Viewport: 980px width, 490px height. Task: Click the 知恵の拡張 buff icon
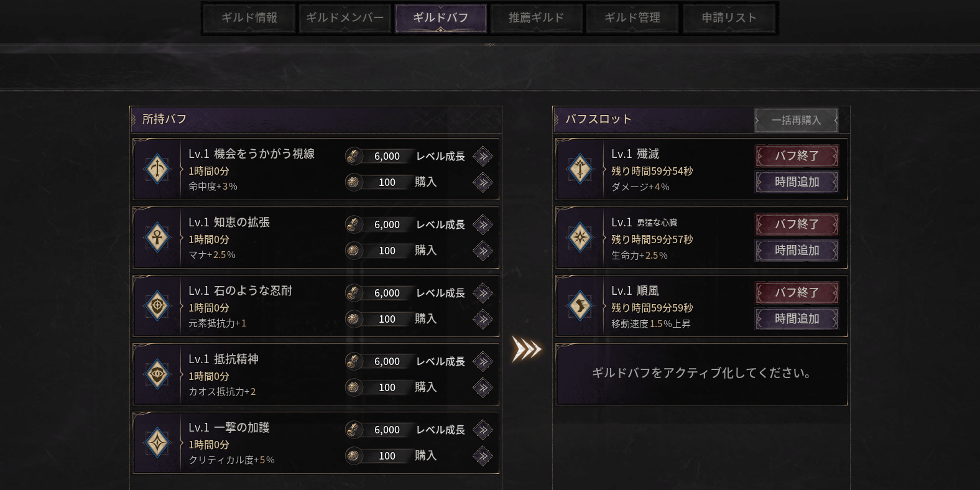tap(157, 237)
